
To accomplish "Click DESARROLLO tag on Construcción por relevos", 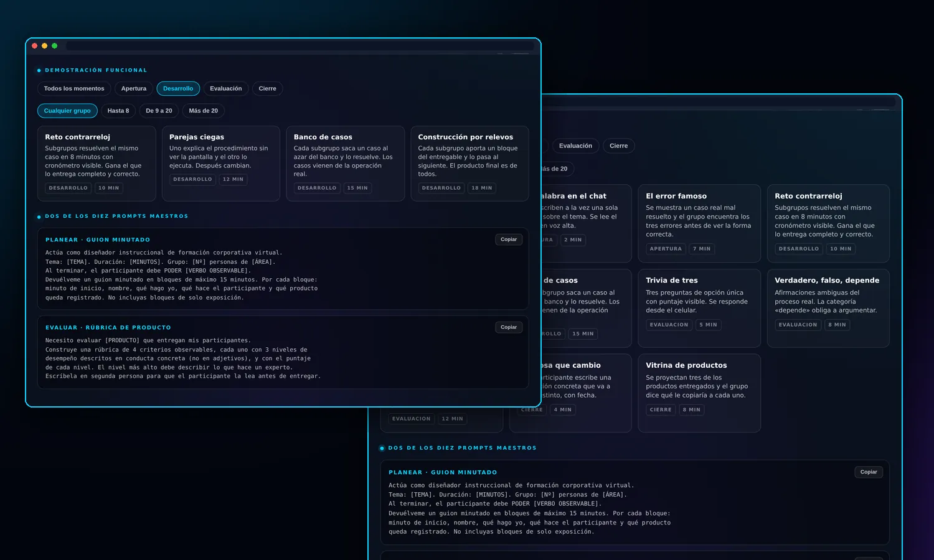I will pos(441,188).
